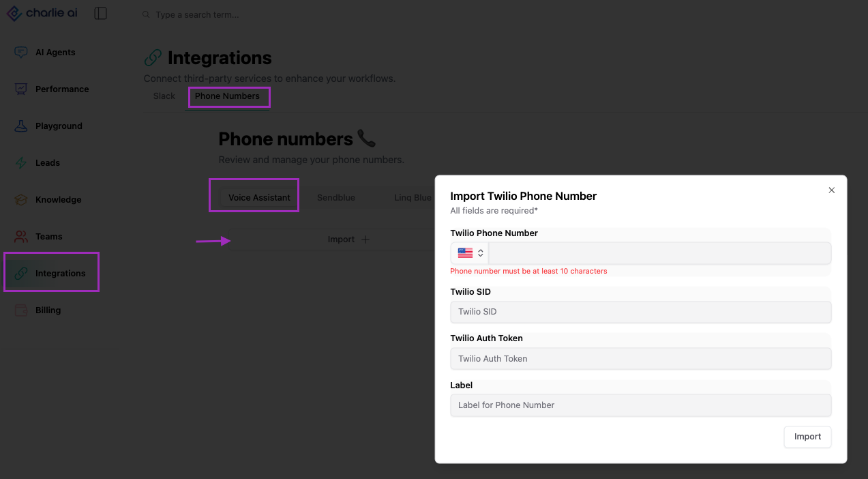Click into the Twilio Auth Token field
This screenshot has height=479, width=868.
(x=641, y=359)
